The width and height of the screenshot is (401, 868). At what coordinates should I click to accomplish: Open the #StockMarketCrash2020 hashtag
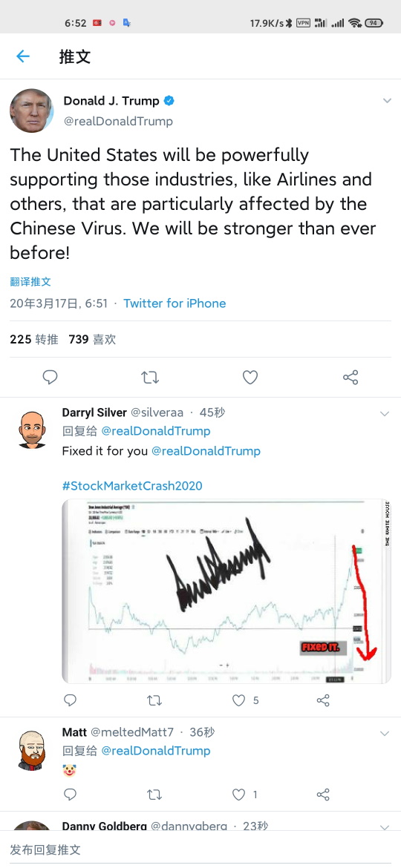pyautogui.click(x=132, y=485)
